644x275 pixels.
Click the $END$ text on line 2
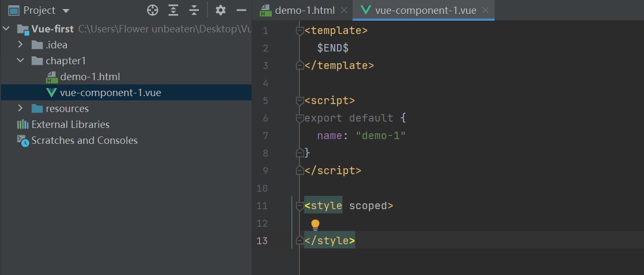[333, 48]
